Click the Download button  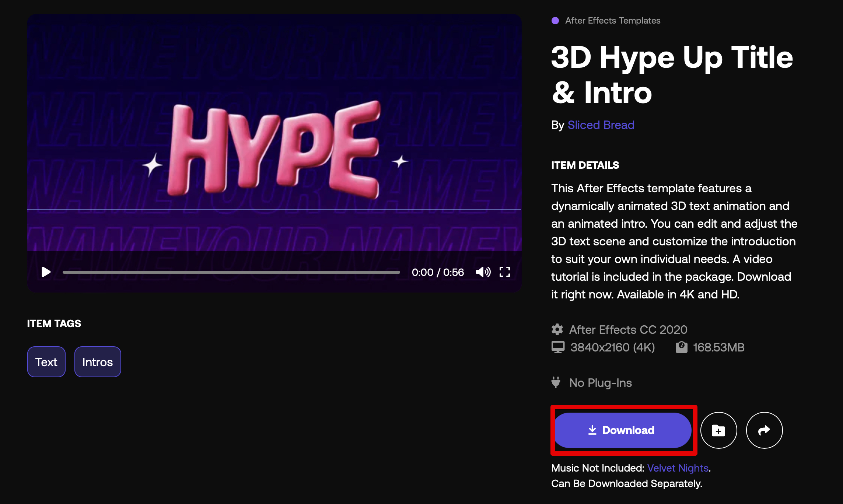coord(623,430)
